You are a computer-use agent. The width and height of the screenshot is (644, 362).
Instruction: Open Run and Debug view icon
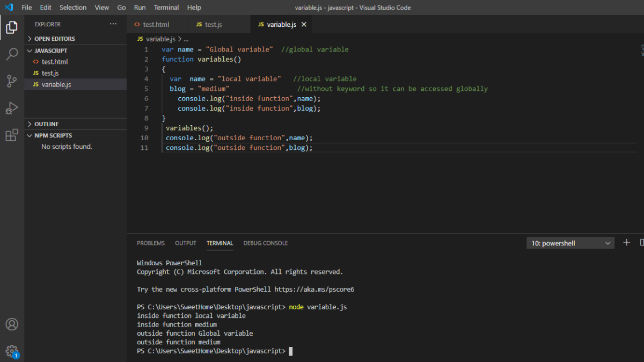point(12,108)
